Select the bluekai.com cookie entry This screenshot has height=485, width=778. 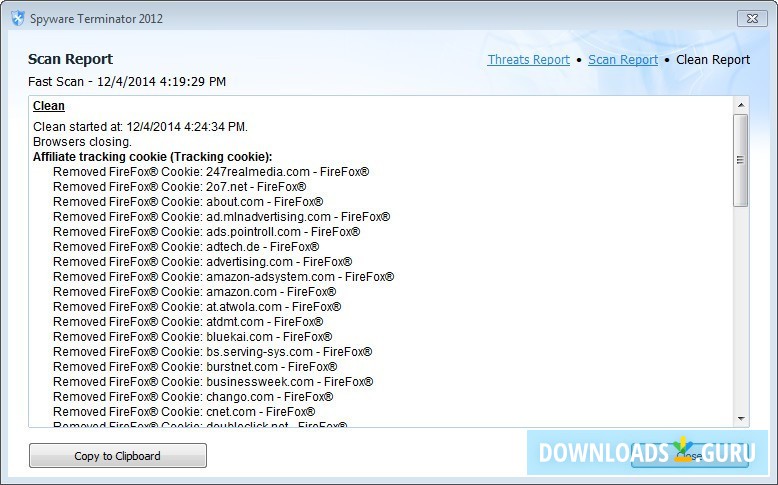pos(193,337)
